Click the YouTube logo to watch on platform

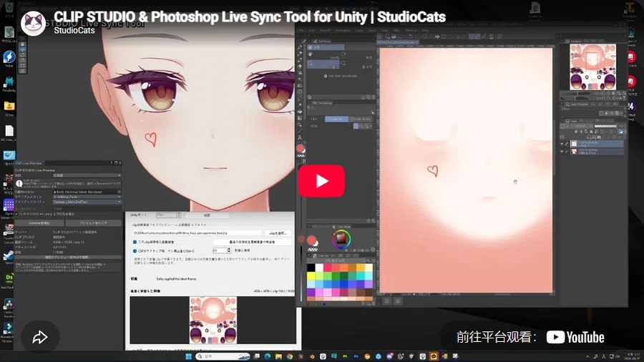click(575, 338)
